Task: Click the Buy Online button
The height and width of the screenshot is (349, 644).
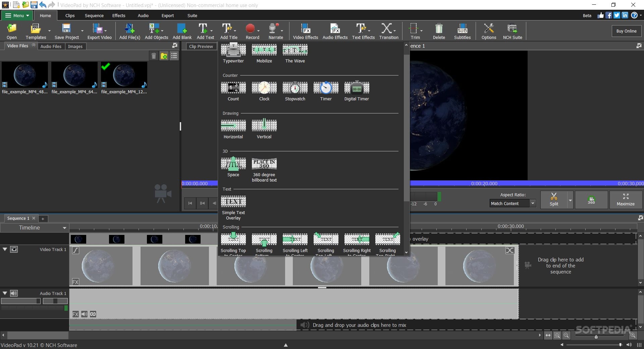Action: [626, 31]
